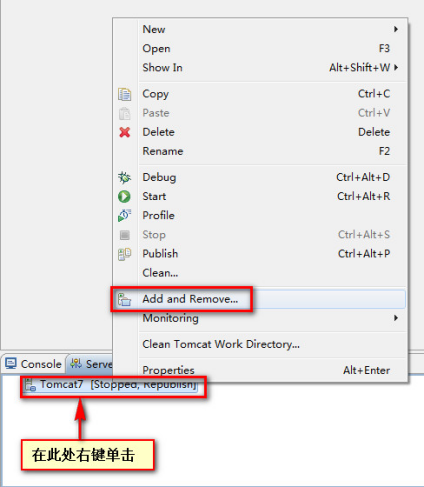Image resolution: width=424 pixels, height=487 pixels.
Task: Click the Servers tab icon
Action: point(76,363)
